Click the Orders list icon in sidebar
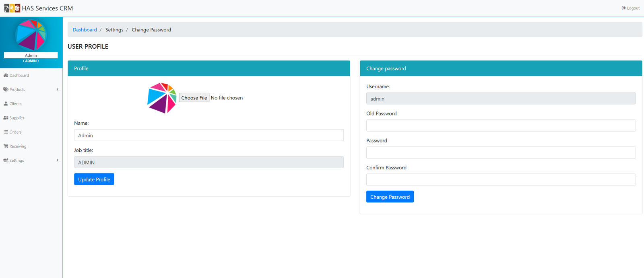Screen dimensions: 644x278 [x=6, y=132]
